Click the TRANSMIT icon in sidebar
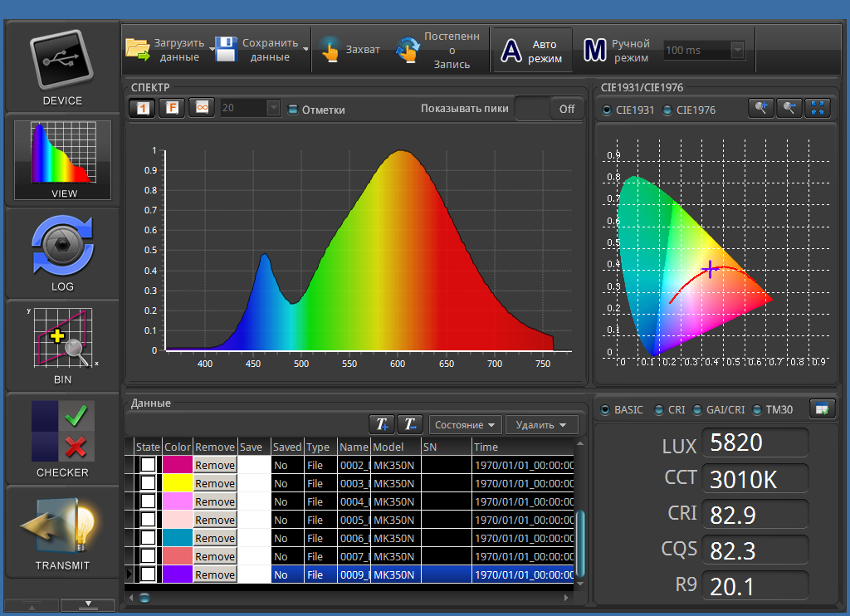Viewport: 850px width, 616px height. pos(62,530)
